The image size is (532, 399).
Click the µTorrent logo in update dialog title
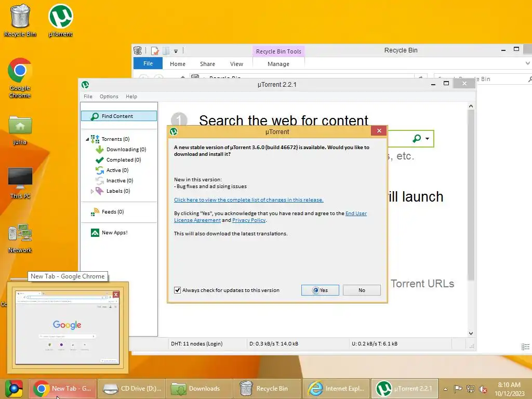(174, 131)
